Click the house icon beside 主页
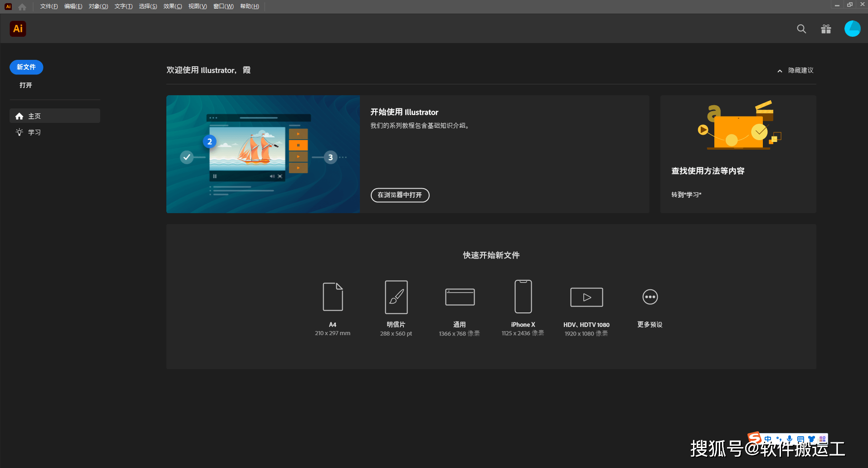This screenshot has height=468, width=868. pyautogui.click(x=19, y=116)
